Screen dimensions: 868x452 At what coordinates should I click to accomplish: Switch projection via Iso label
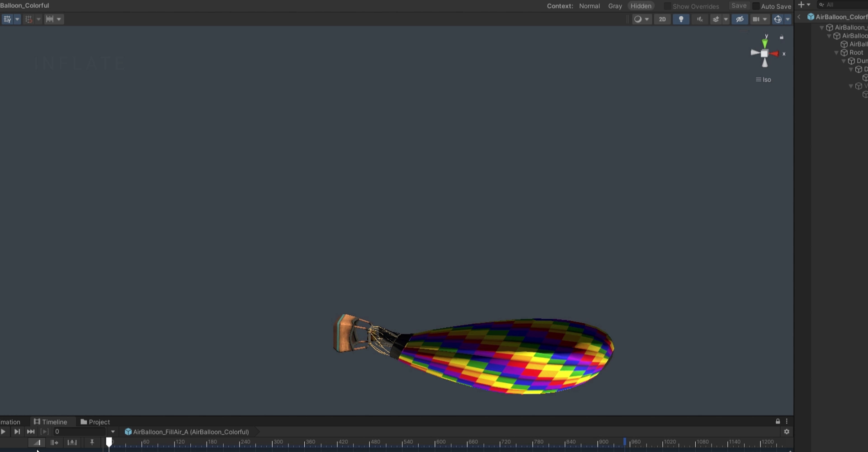[x=764, y=80]
